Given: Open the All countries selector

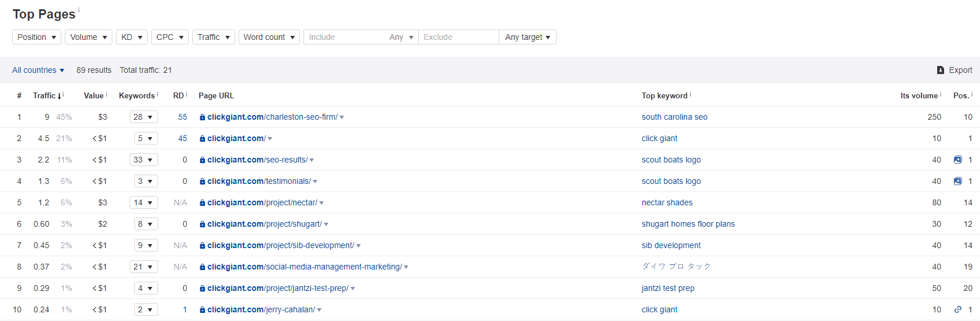Looking at the screenshot, I should (x=38, y=70).
